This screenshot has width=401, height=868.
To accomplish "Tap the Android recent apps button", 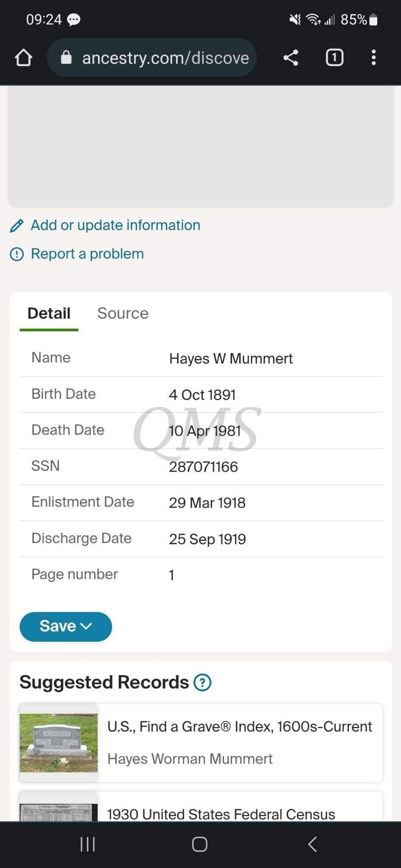I will pyautogui.click(x=88, y=844).
